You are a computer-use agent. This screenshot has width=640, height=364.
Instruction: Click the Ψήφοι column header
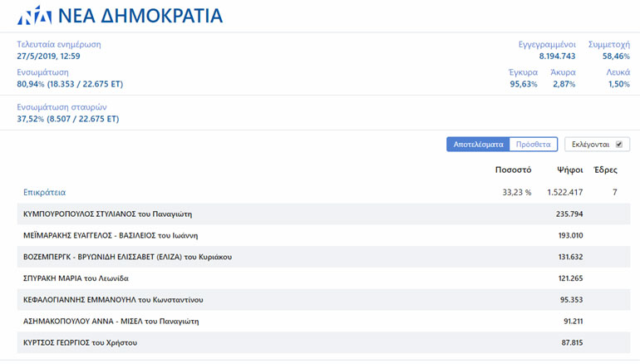coord(569,170)
